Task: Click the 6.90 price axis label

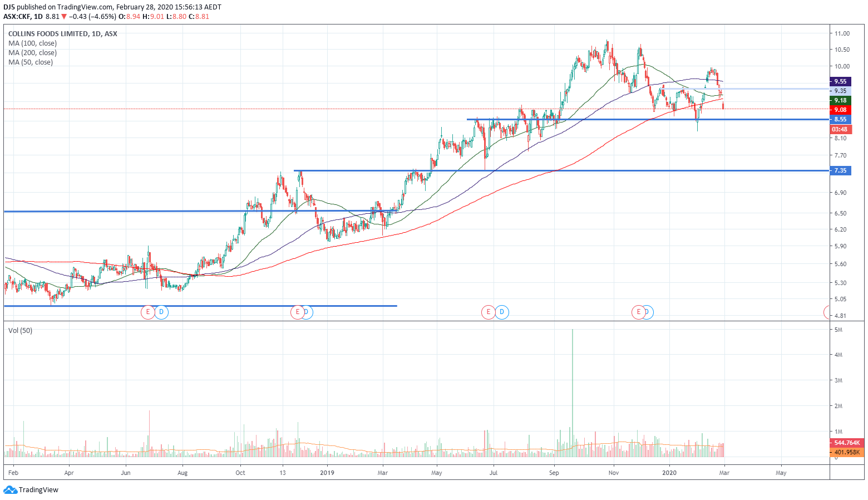Action: tap(840, 193)
